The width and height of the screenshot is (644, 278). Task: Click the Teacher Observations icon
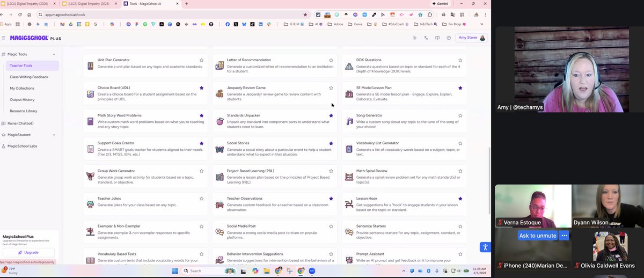point(220,205)
